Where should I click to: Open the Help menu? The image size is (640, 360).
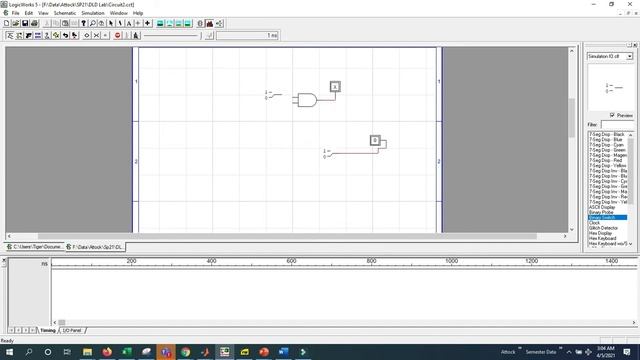click(138, 13)
